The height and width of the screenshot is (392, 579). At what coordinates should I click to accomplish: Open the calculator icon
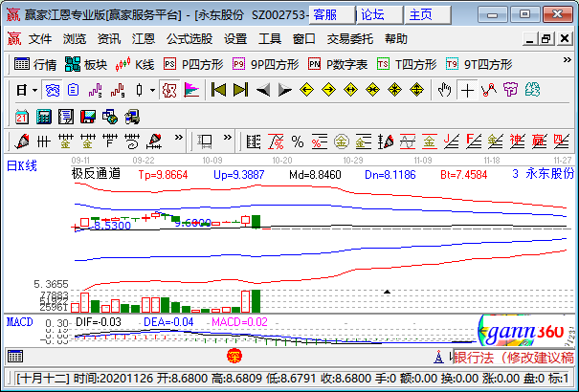click(44, 117)
